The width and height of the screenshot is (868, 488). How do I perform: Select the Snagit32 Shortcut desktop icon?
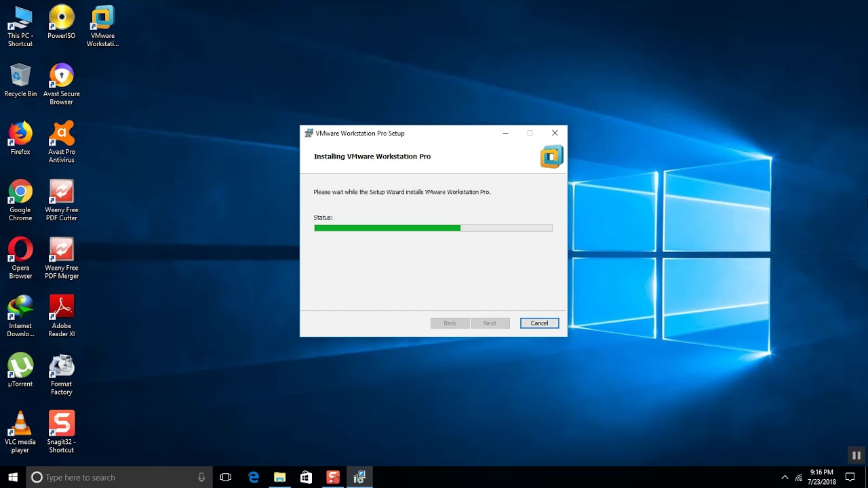[x=61, y=432]
